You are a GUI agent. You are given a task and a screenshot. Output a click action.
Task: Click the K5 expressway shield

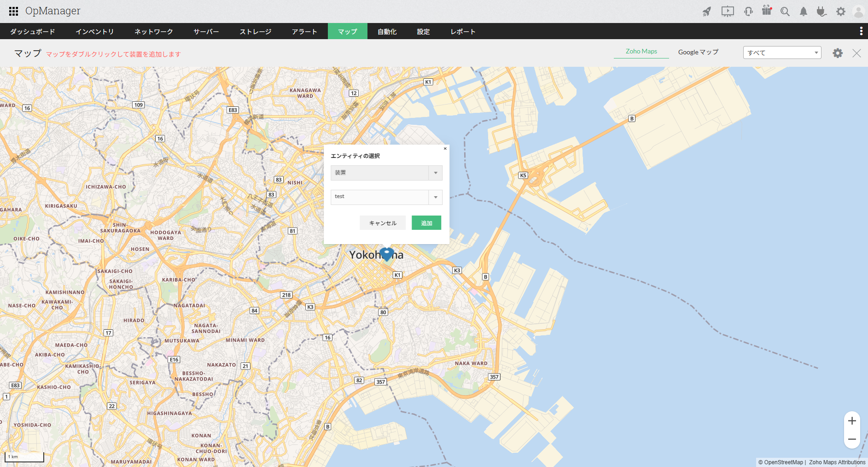point(523,175)
